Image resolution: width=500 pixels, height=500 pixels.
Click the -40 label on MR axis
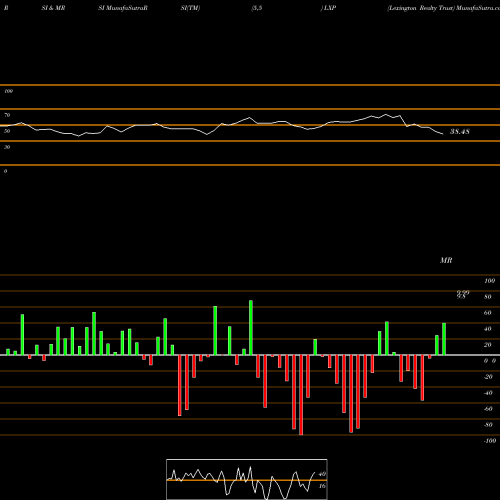[x=488, y=393]
